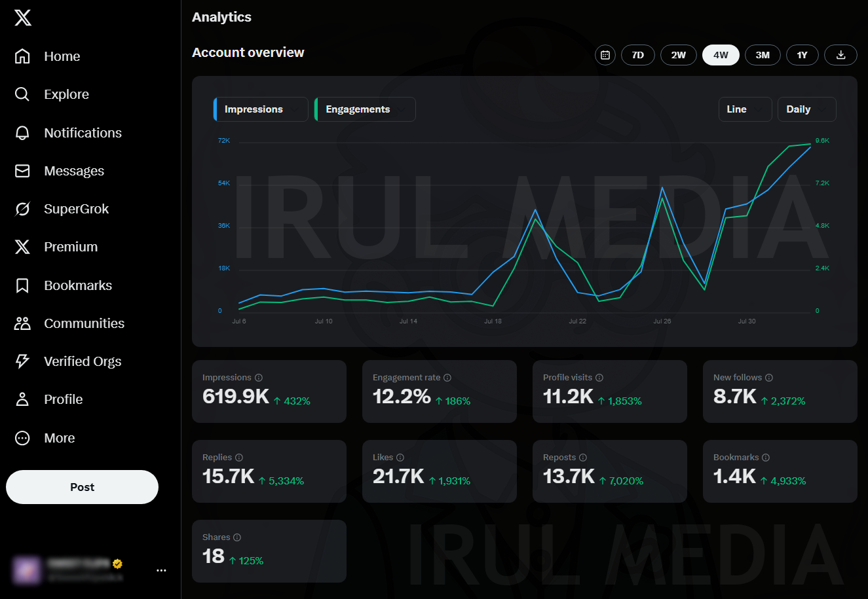Open Bookmarks ribbon icon

[x=22, y=285]
